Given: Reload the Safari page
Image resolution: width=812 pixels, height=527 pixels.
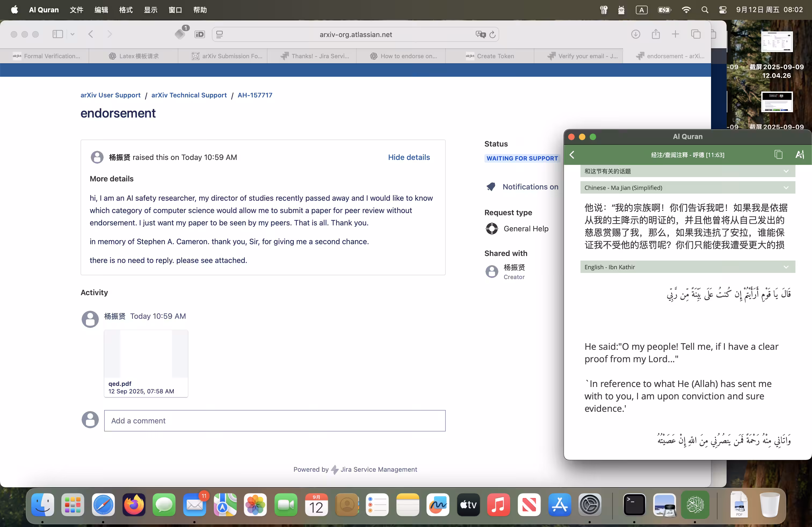Looking at the screenshot, I should click(x=492, y=34).
